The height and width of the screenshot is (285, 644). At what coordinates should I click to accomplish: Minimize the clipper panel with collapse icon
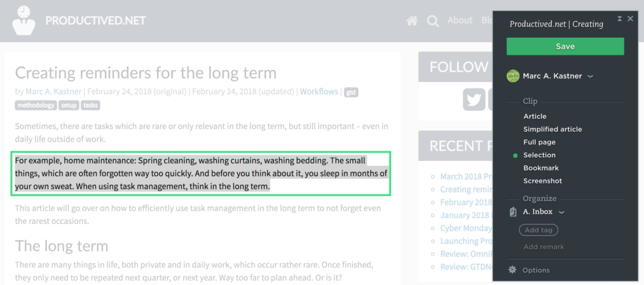tap(620, 18)
